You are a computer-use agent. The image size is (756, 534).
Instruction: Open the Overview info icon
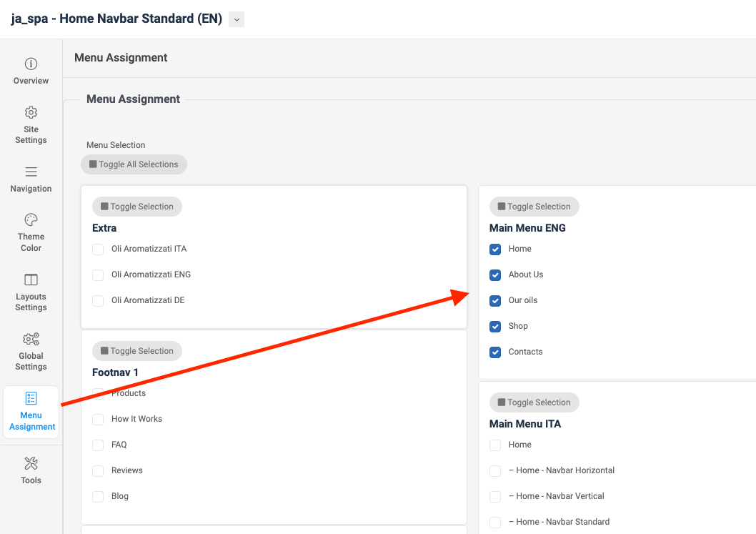point(31,64)
